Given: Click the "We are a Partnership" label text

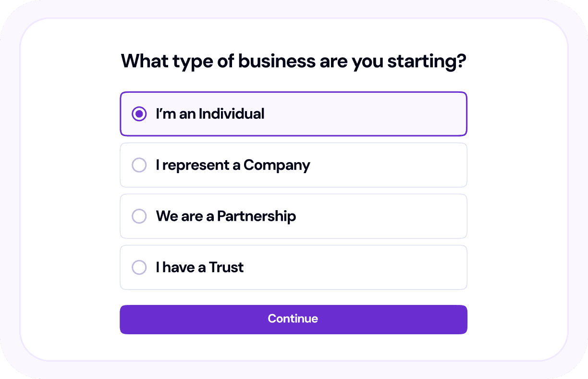Looking at the screenshot, I should click(226, 216).
